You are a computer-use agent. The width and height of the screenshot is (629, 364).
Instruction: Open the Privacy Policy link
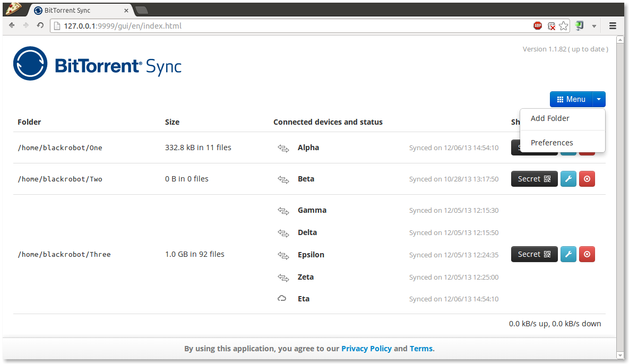366,349
